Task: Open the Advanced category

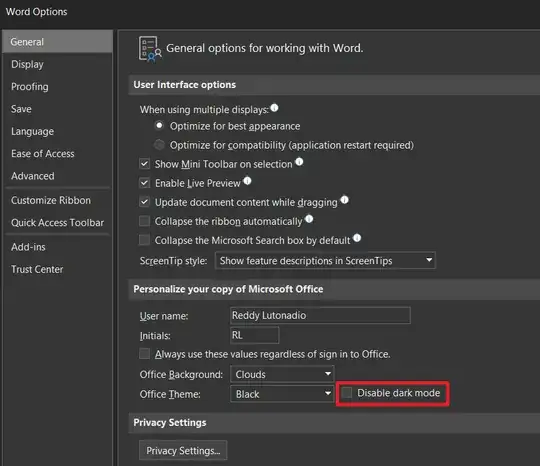Action: [x=58, y=176]
